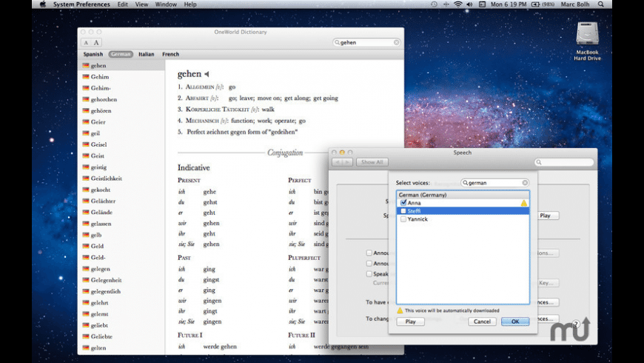Image resolution: width=644 pixels, height=363 pixels.
Task: Click the forward arrow in Speech window
Action: (347, 162)
